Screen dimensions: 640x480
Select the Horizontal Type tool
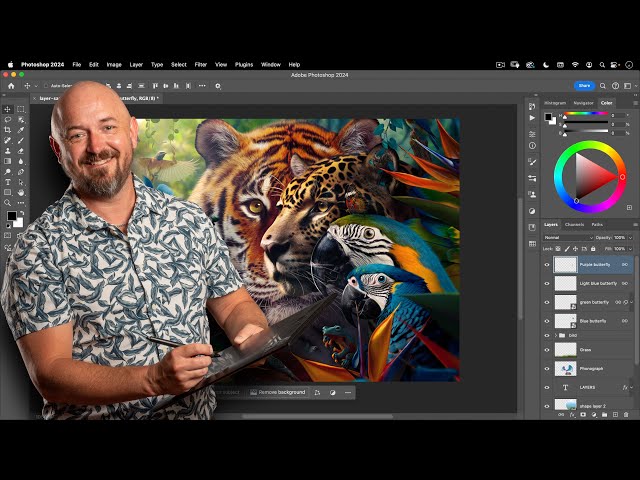pyautogui.click(x=8, y=182)
